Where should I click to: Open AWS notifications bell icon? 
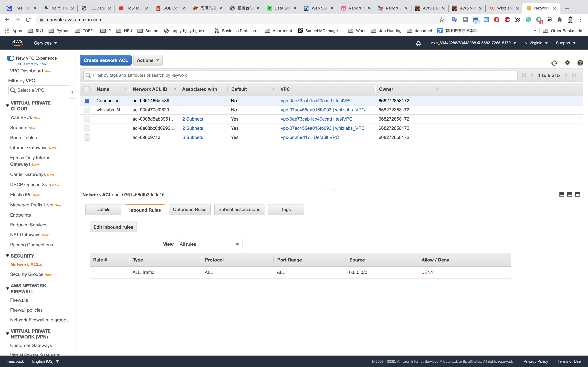(418, 43)
